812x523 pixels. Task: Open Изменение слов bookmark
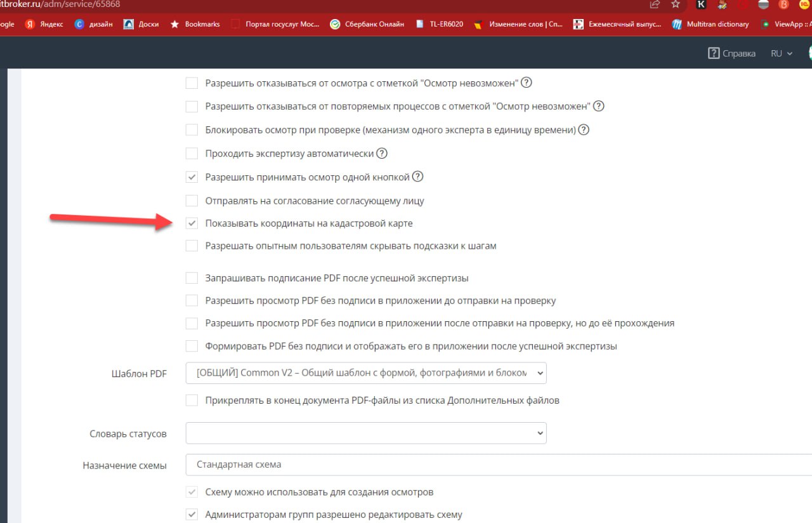point(518,24)
